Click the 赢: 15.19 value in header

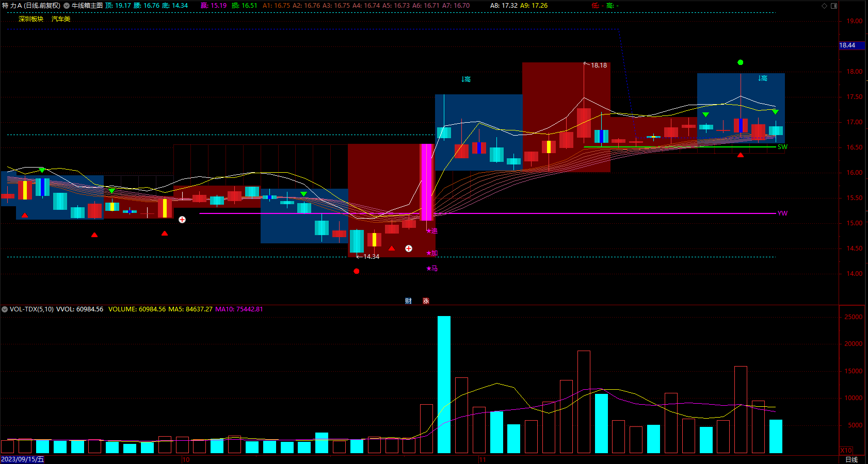point(214,6)
